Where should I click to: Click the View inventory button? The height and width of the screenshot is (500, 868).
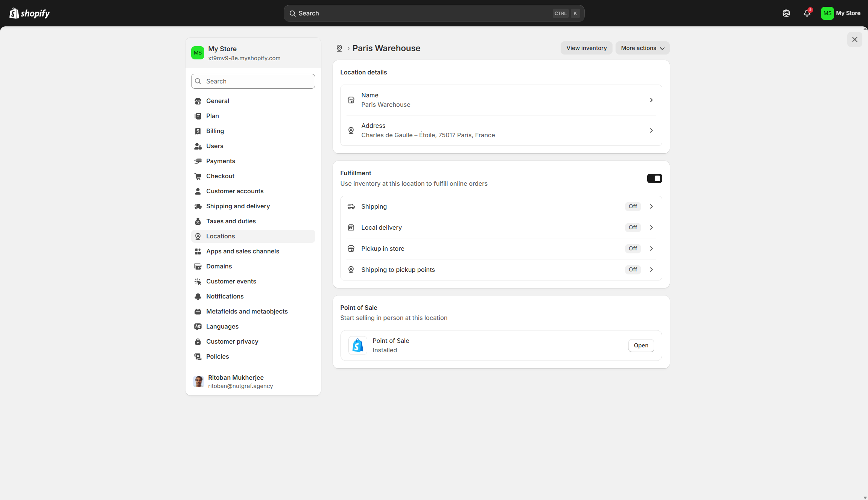pos(586,48)
